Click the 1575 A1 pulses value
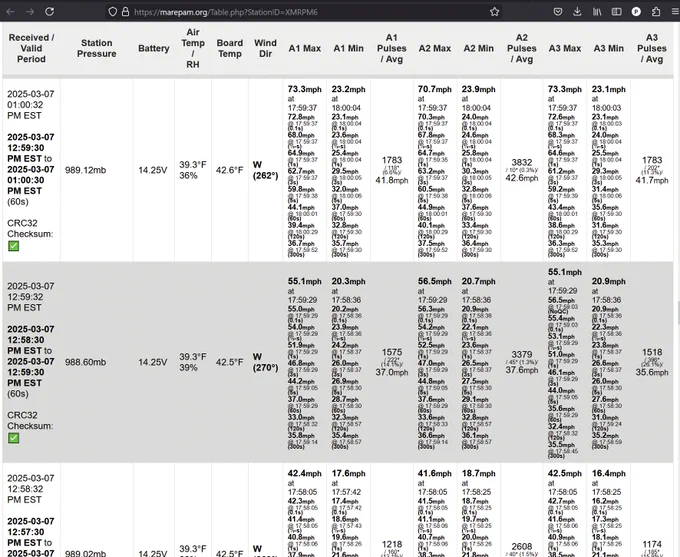Screen dimensions: 680x557 tap(392, 352)
